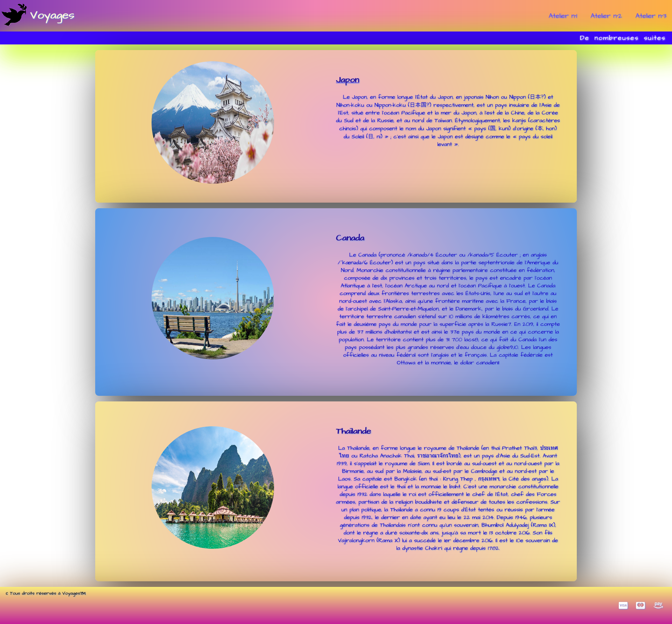This screenshot has height=624, width=672.
Task: Click the Japon description paragraph
Action: pos(448,120)
